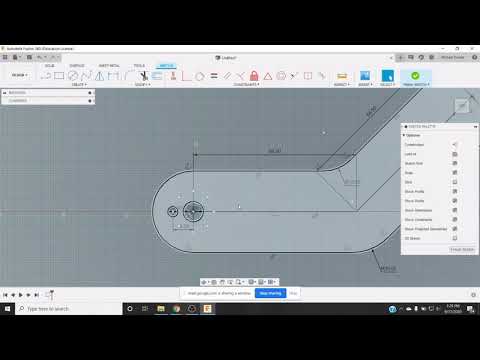This screenshot has width=480, height=360.
Task: Open the DESIGN workspace dropdown
Action: 20,75
